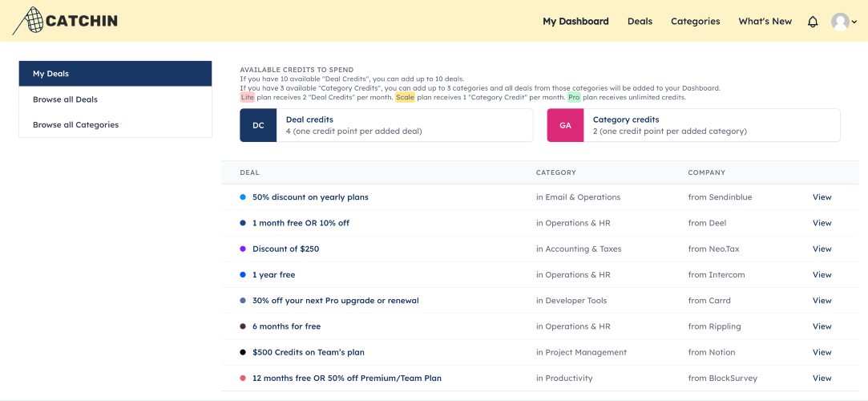Click 'AVAILABLE CREDITS TO SPEND' heading
Viewport: 868px width, 401px height.
(297, 70)
